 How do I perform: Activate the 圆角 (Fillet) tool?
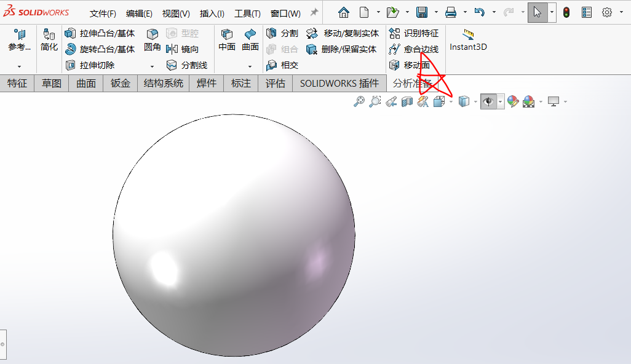pos(151,41)
